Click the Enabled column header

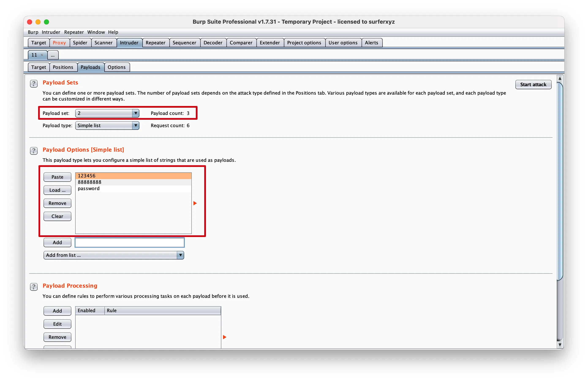[90, 311]
